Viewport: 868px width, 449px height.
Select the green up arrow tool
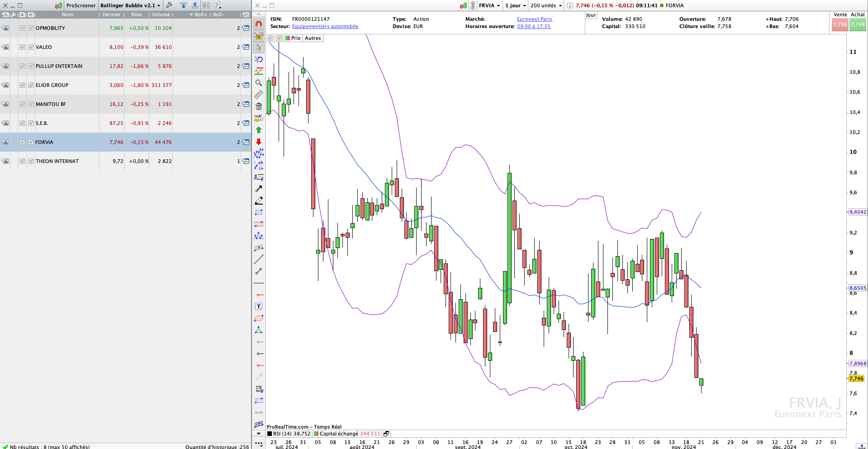coord(259,130)
